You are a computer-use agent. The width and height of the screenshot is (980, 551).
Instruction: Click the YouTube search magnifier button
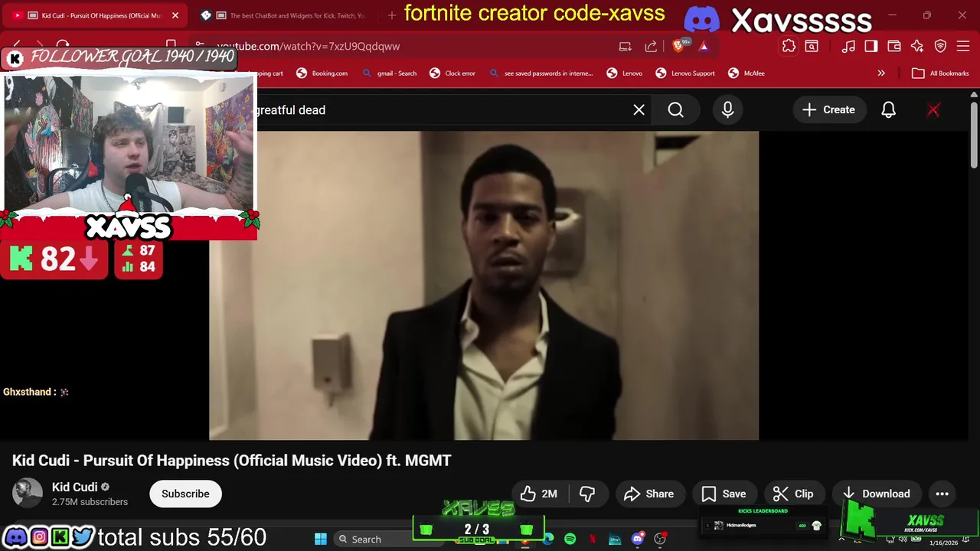(x=675, y=110)
